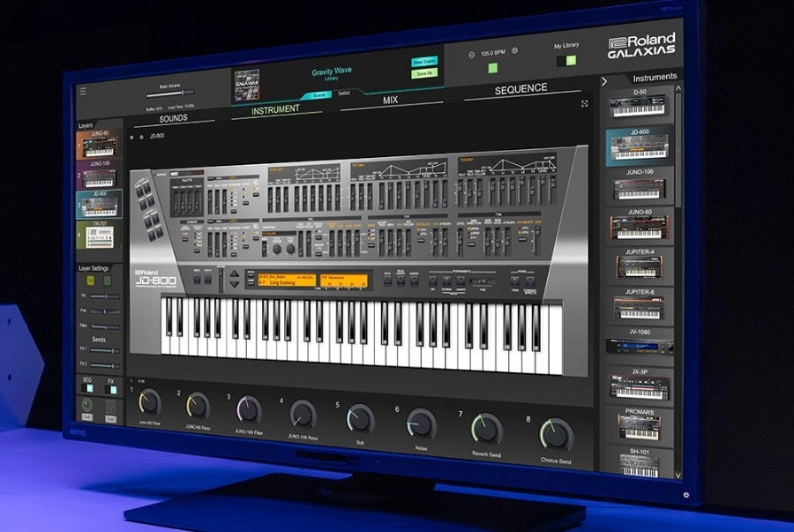Select layer 1 JUNO-60 in Layers

pos(99,145)
